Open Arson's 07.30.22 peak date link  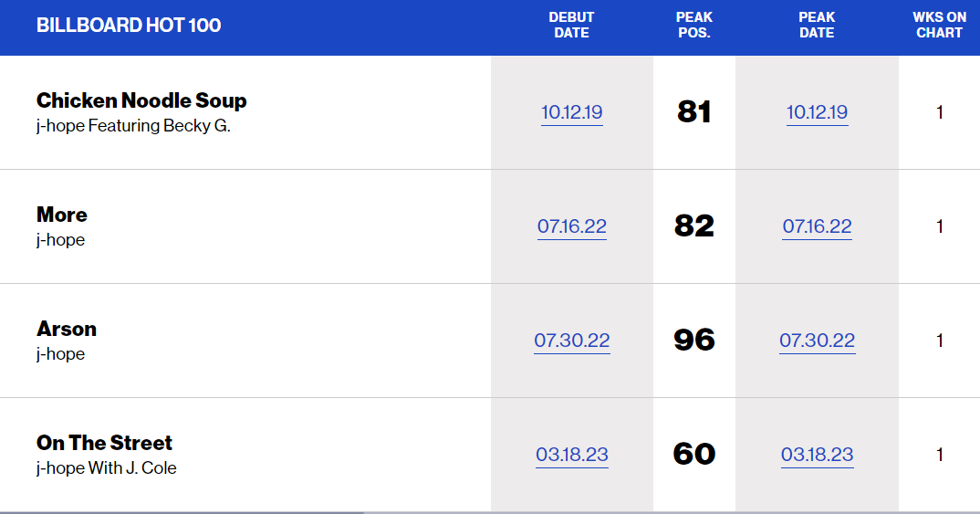817,341
